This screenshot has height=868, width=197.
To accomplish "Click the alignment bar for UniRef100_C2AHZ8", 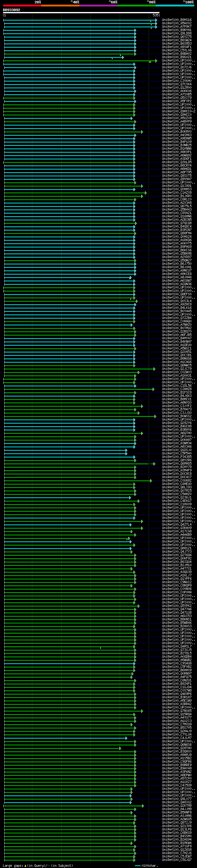I will click(79, 389).
